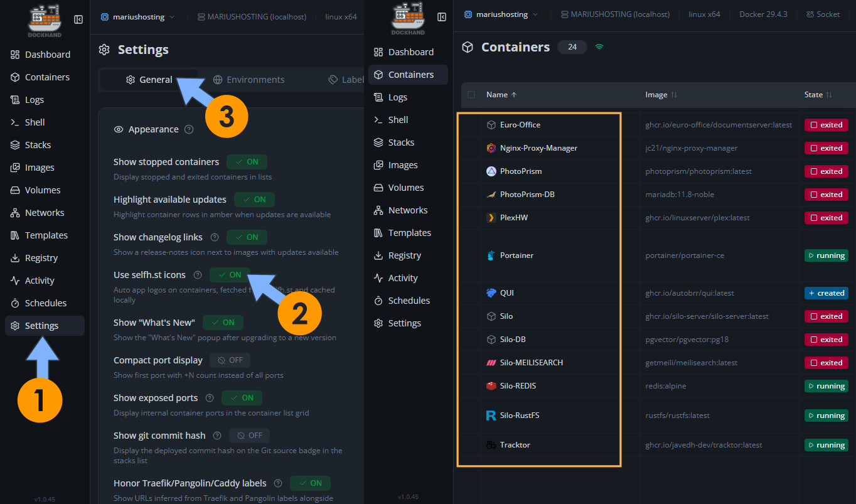Click the Silo-RustFS container logo icon
856x504 pixels.
(491, 416)
